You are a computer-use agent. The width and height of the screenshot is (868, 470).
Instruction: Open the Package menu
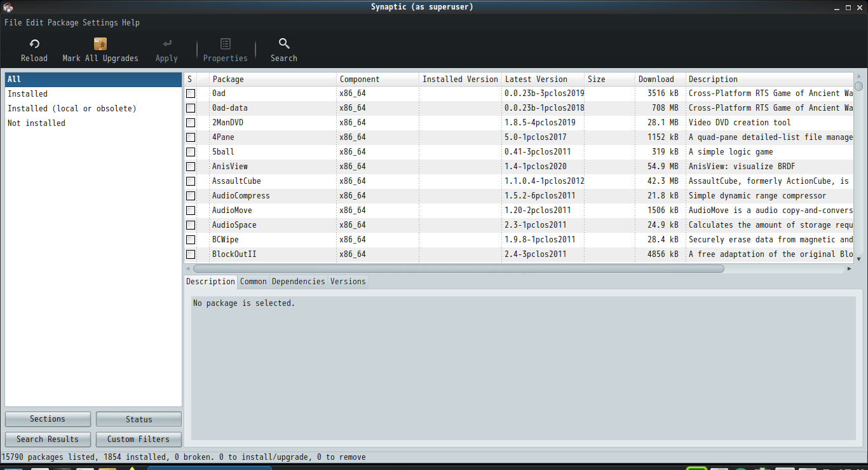(63, 23)
